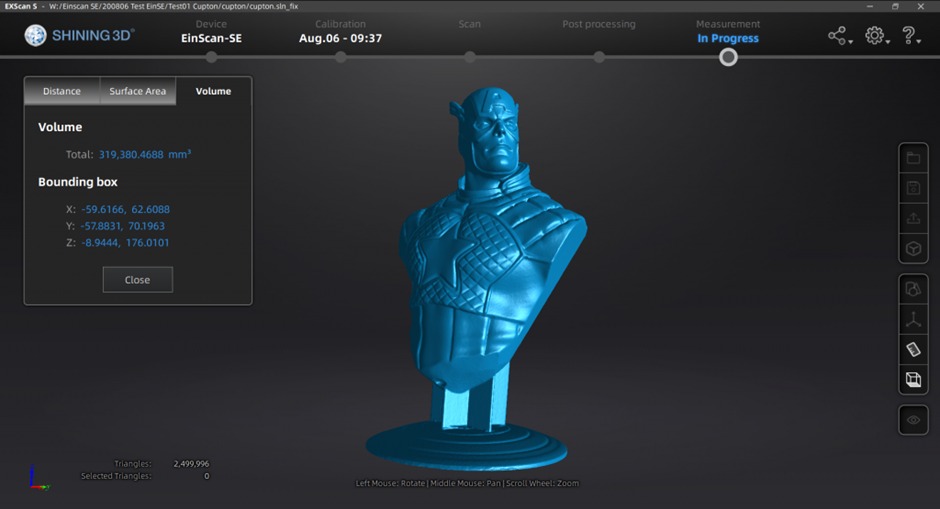The width and height of the screenshot is (940, 509).
Task: Open the settings gear dropdown
Action: (876, 36)
